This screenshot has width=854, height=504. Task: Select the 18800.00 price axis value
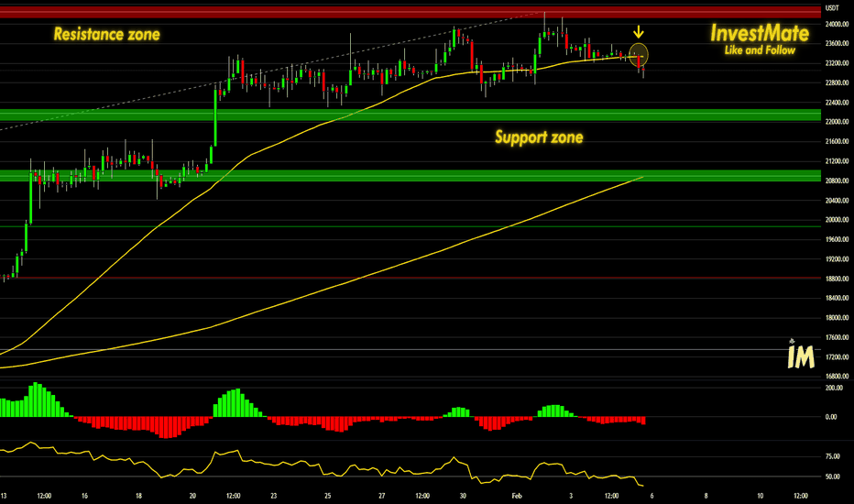[x=837, y=279]
